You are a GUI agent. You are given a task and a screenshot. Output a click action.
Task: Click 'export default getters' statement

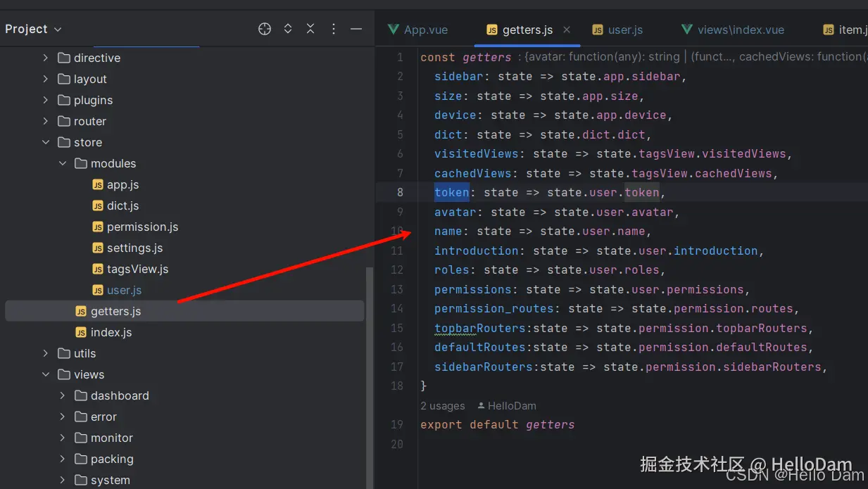click(x=498, y=424)
